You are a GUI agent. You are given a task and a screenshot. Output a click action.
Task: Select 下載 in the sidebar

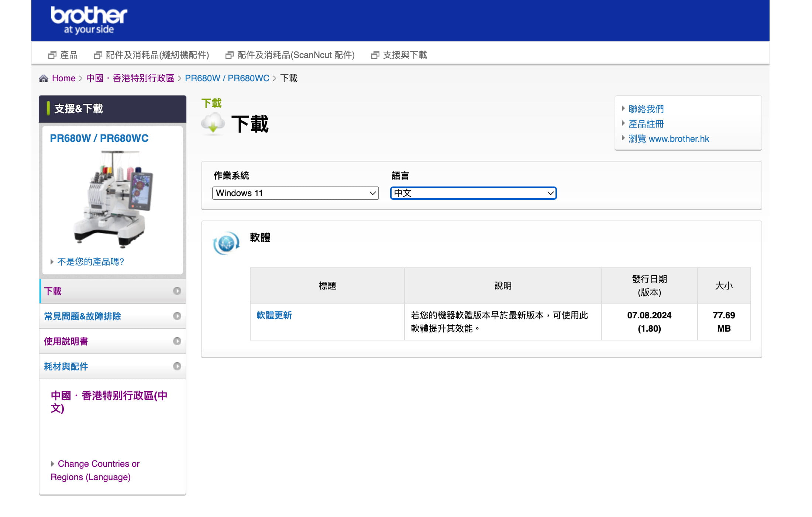tap(113, 291)
